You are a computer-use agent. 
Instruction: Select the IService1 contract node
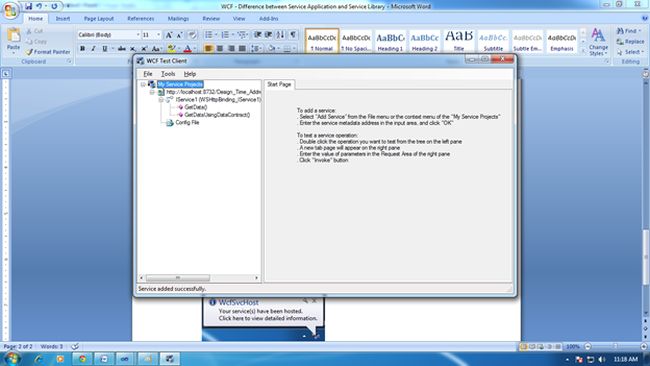[218, 100]
